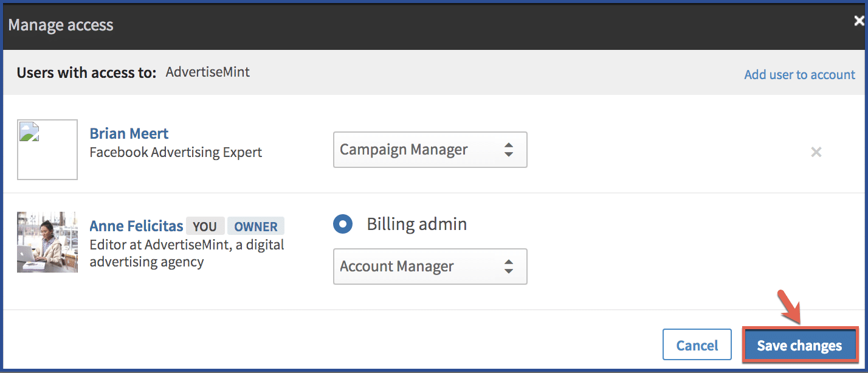Open Anne Felicitas's profile name link
868x373 pixels.
click(x=136, y=226)
